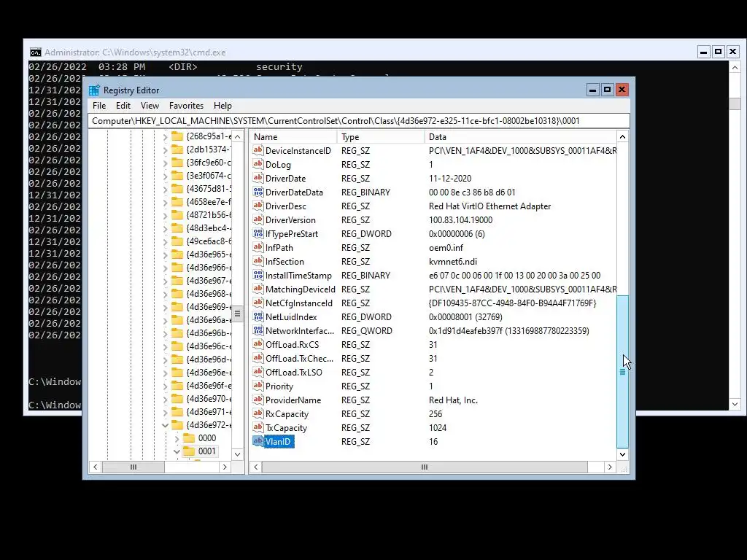This screenshot has width=747, height=560.
Task: Click the VlanID value icon
Action: (x=258, y=441)
